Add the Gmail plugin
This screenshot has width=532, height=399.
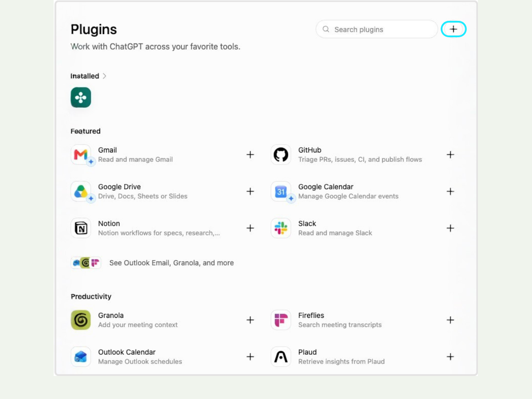250,155
